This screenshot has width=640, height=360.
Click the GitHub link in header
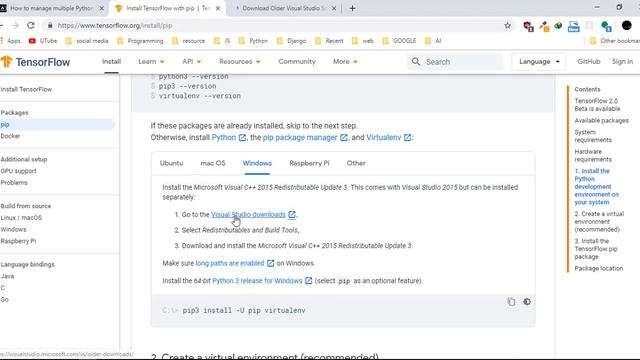(588, 62)
